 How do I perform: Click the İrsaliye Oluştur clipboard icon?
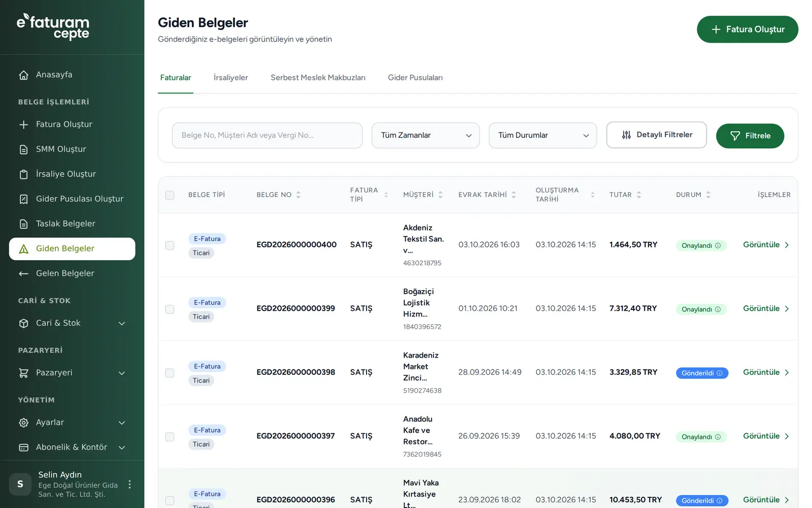(x=23, y=174)
